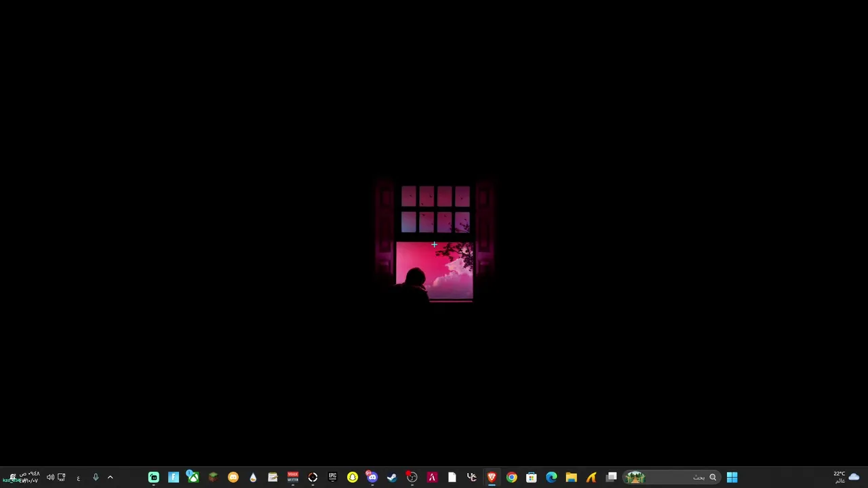
Task: Open Voicemeeter from taskbar
Action: click(293, 477)
